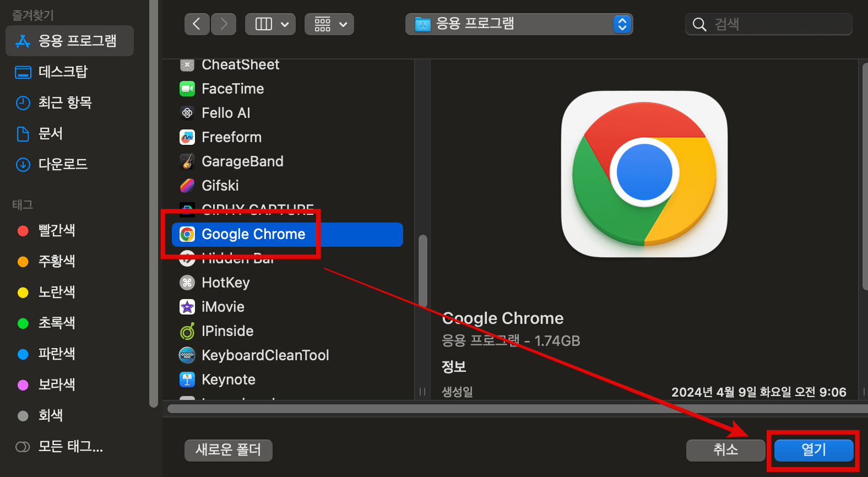Filter by the 파란색 tag

coord(69,354)
